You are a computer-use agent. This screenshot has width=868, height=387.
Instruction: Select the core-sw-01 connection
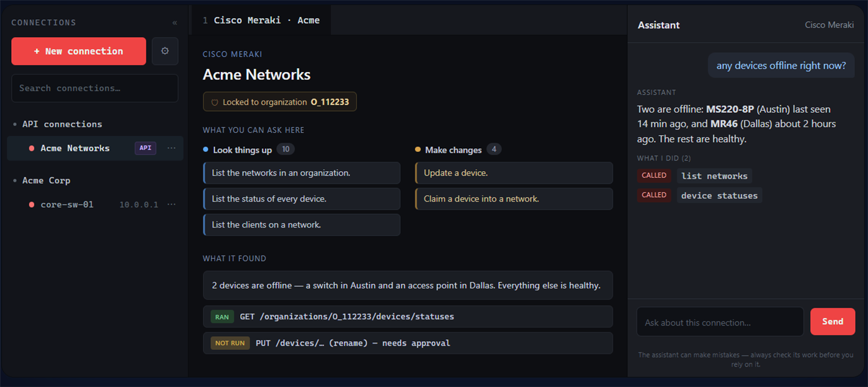pos(95,205)
